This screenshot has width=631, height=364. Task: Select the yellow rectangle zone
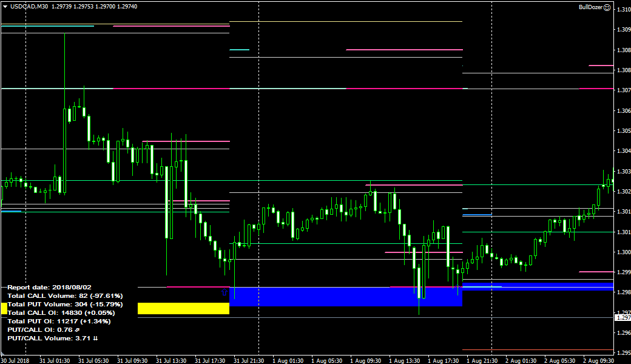point(183,308)
